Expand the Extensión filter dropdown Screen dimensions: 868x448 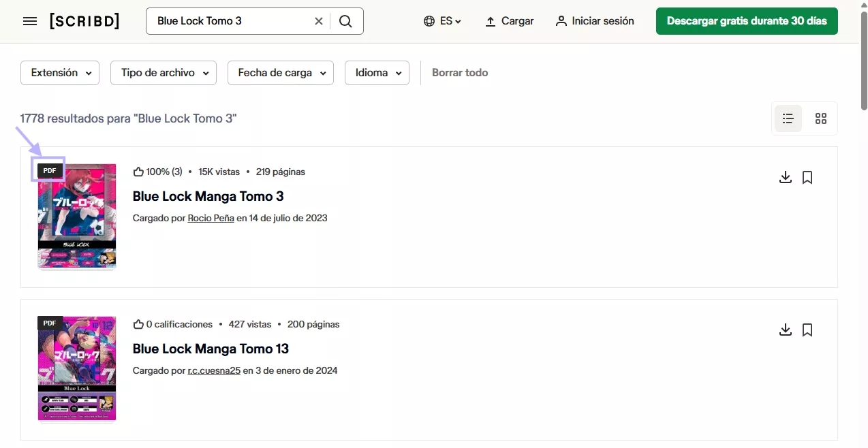pyautogui.click(x=60, y=73)
